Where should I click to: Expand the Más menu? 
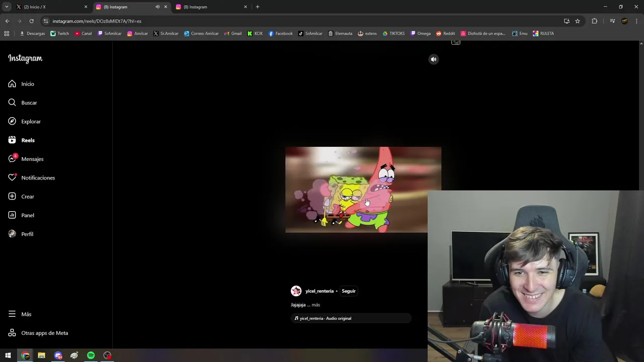click(x=20, y=314)
